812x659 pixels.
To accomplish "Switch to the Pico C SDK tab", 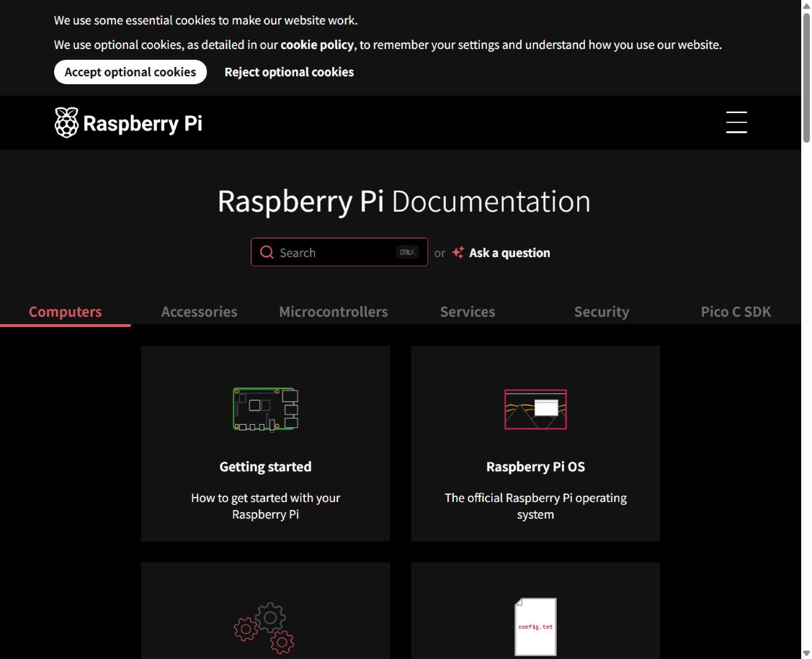I will tap(736, 312).
